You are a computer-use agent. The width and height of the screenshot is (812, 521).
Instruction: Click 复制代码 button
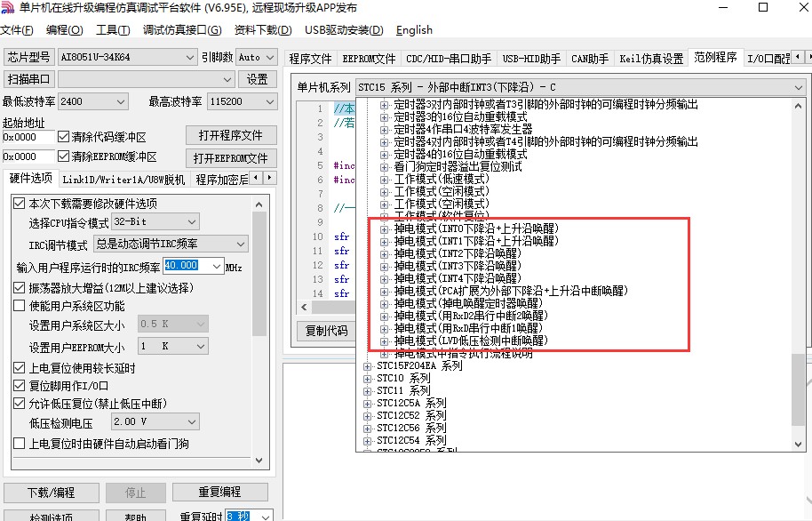pyautogui.click(x=326, y=331)
